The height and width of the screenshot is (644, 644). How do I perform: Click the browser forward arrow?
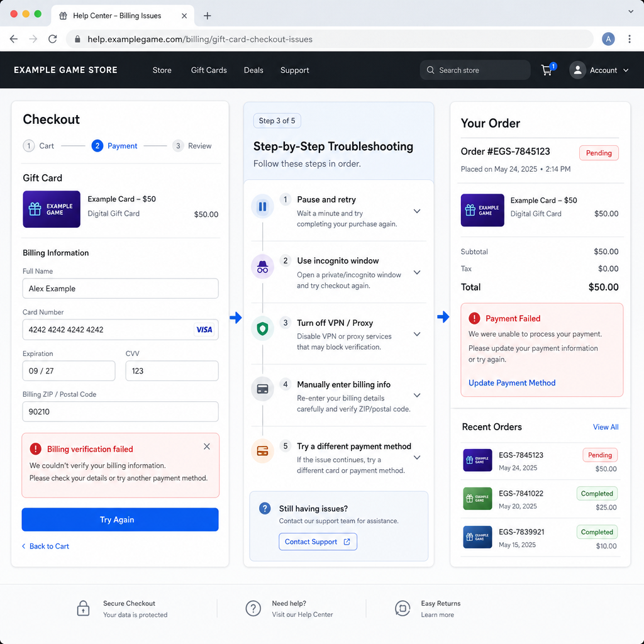(x=33, y=39)
